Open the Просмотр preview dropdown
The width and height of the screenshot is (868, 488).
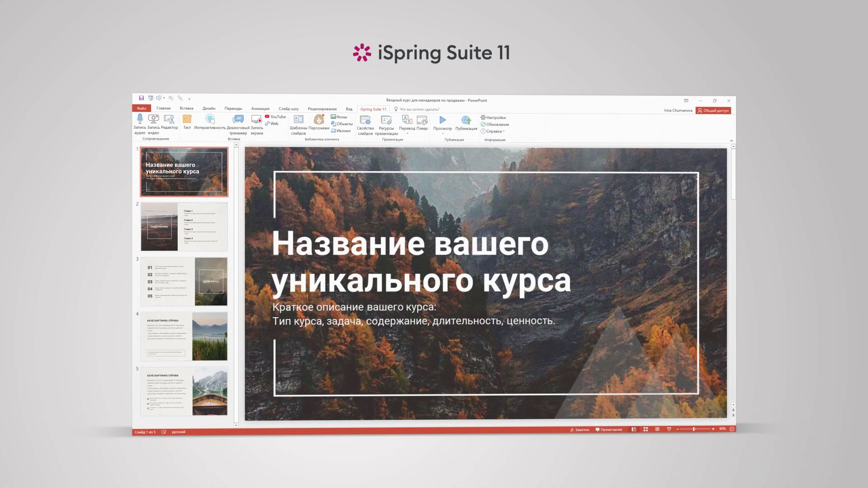[443, 134]
